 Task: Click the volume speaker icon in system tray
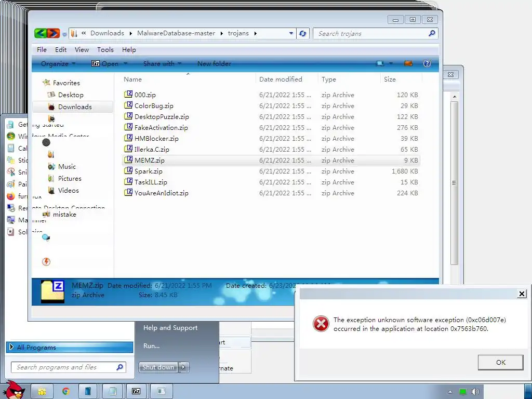point(475,392)
